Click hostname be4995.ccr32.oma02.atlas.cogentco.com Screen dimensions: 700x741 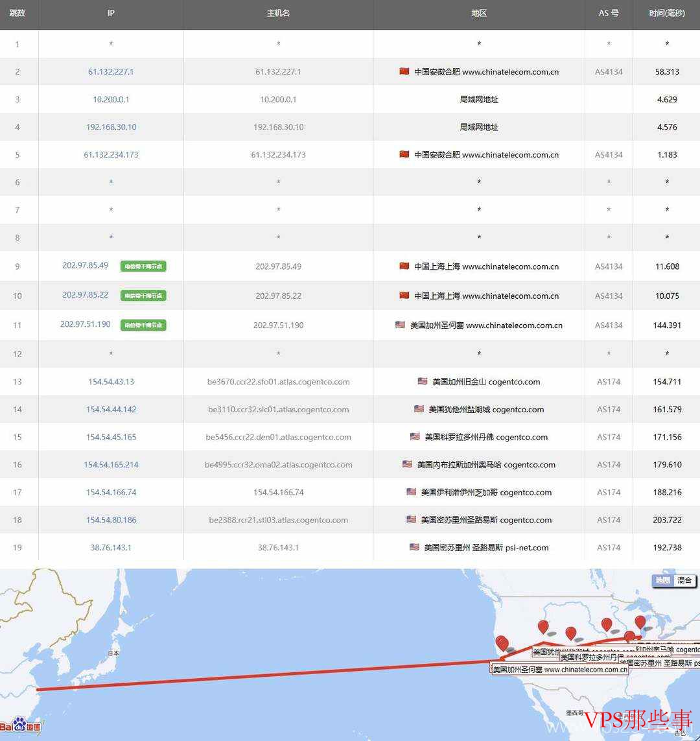278,465
